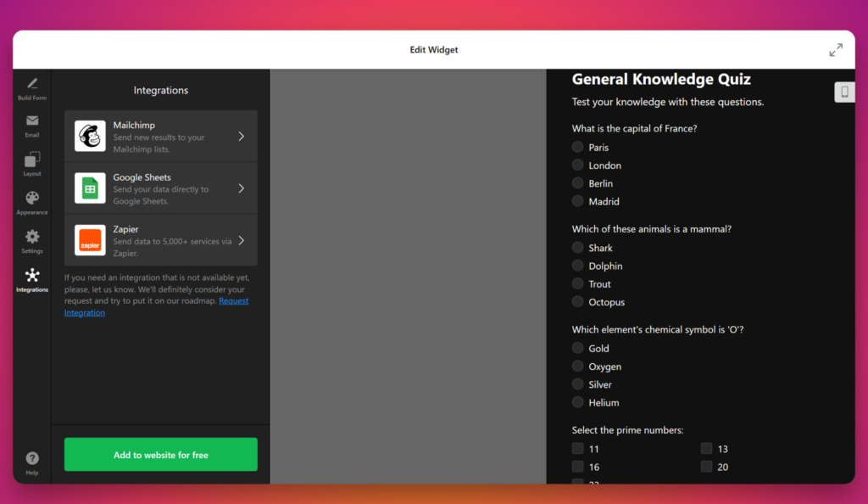This screenshot has width=868, height=504.
Task: Toggle the mobile preview icon
Action: point(844,92)
